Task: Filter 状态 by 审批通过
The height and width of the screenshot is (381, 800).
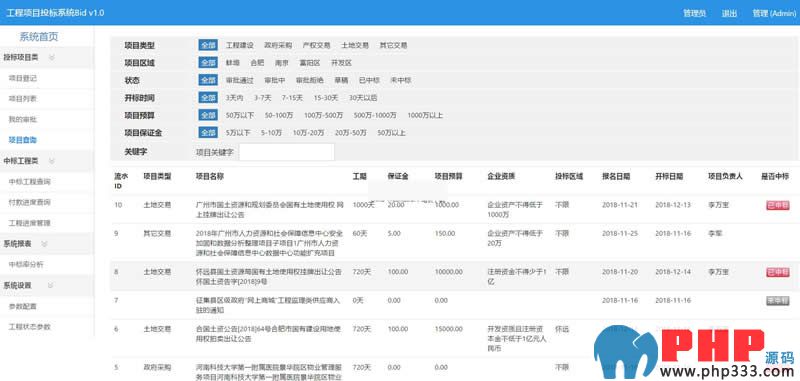Action: (x=240, y=80)
